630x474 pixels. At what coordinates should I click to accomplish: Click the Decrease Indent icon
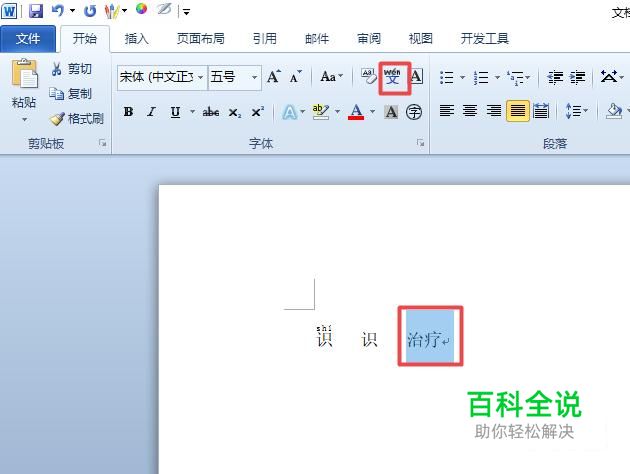click(555, 77)
